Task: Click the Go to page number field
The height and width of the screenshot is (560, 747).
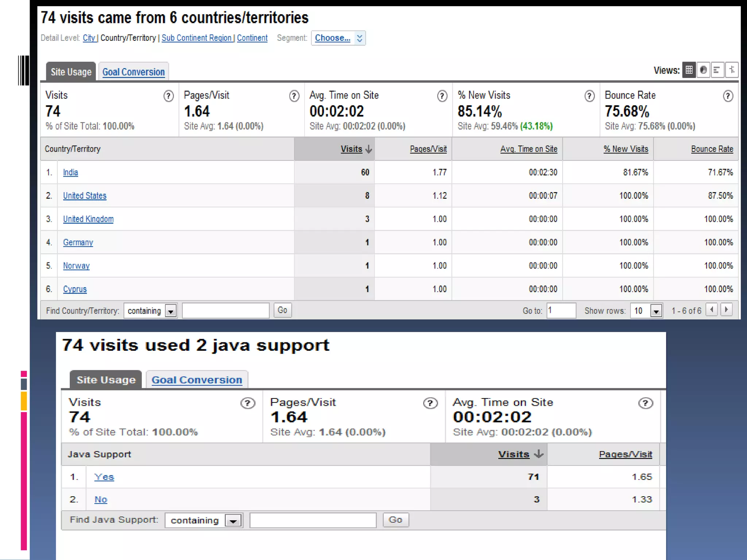Action: pos(561,311)
